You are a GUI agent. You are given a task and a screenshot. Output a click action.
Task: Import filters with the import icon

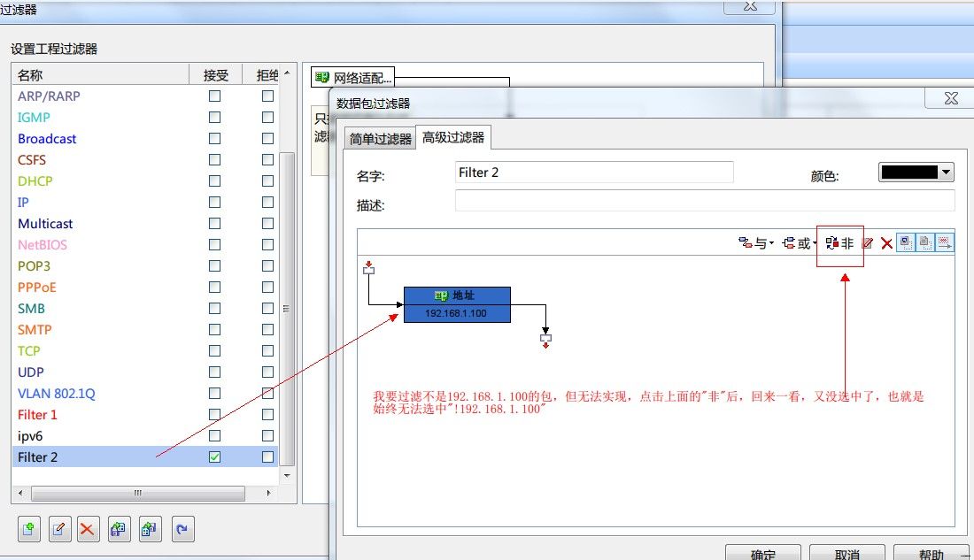pyautogui.click(x=119, y=529)
